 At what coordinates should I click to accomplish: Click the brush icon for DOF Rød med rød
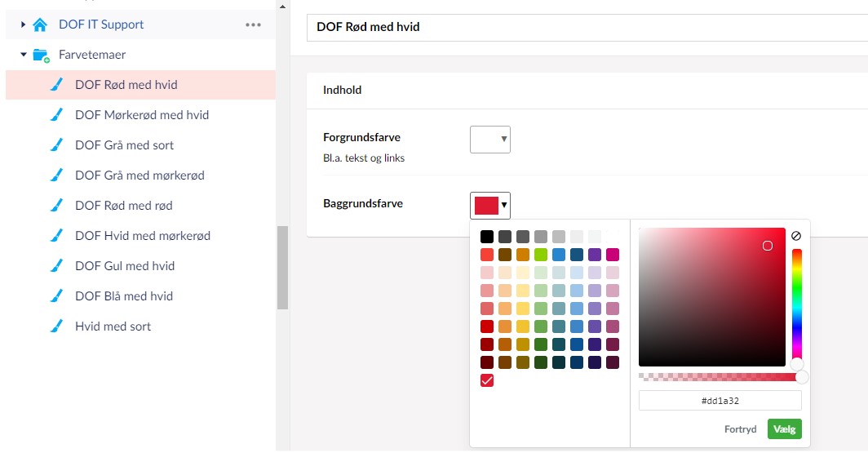tap(56, 206)
